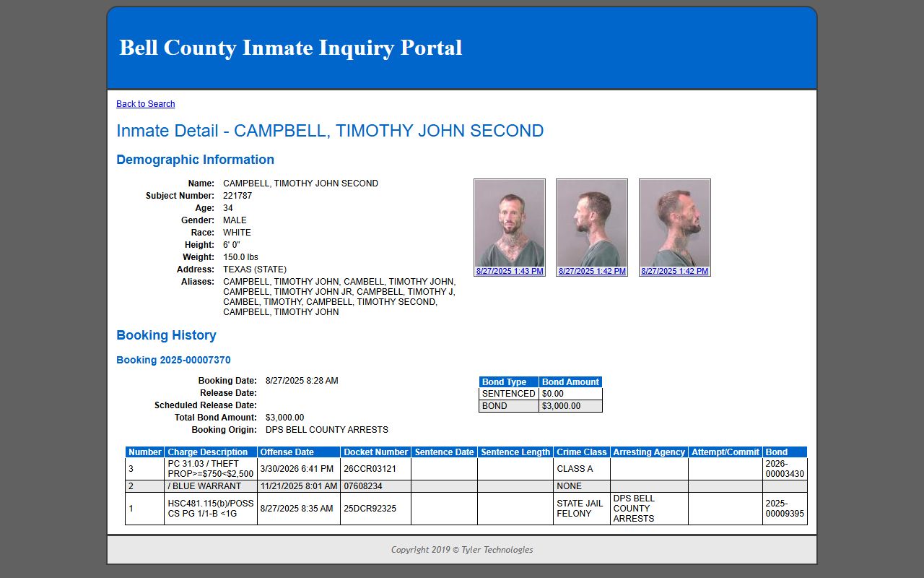This screenshot has width=924, height=578.
Task: Select the PC 31.03 / THEFT PROP charge
Action: pos(211,469)
